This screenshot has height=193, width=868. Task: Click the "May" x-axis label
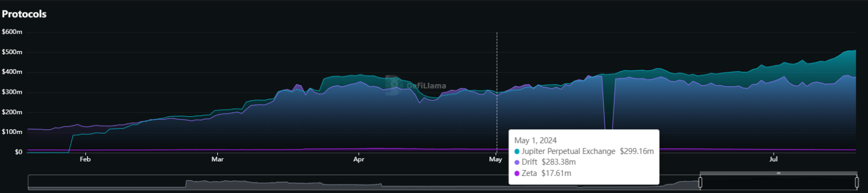[x=496, y=159]
